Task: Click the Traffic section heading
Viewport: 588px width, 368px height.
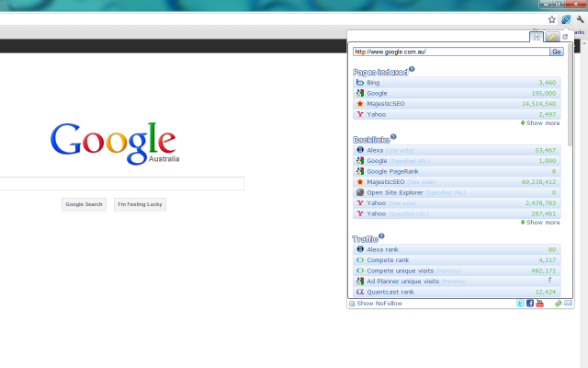Action: pyautogui.click(x=366, y=239)
